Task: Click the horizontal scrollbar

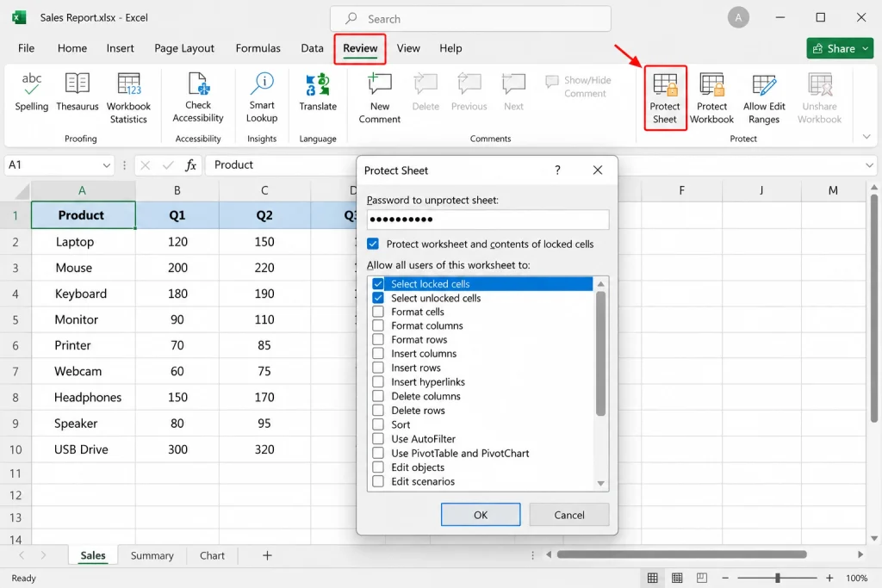Action: pos(682,554)
